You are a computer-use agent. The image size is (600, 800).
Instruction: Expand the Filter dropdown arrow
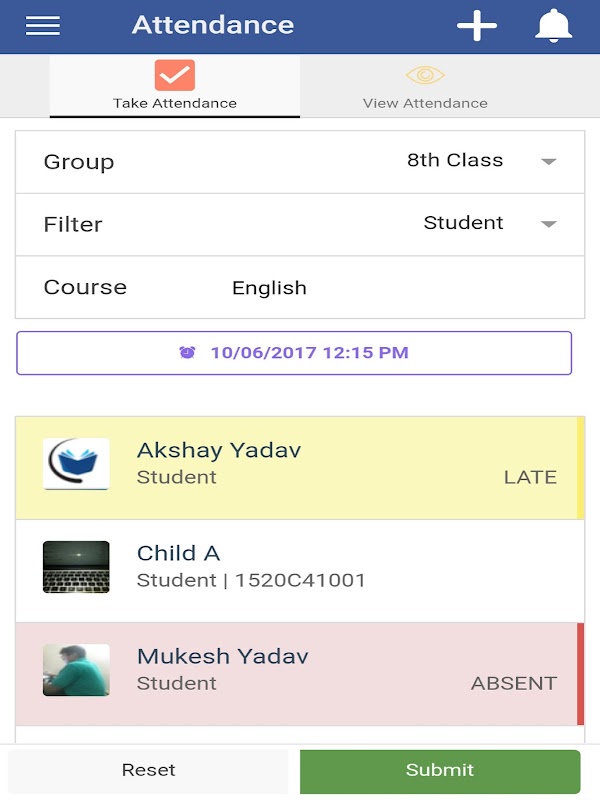(548, 225)
